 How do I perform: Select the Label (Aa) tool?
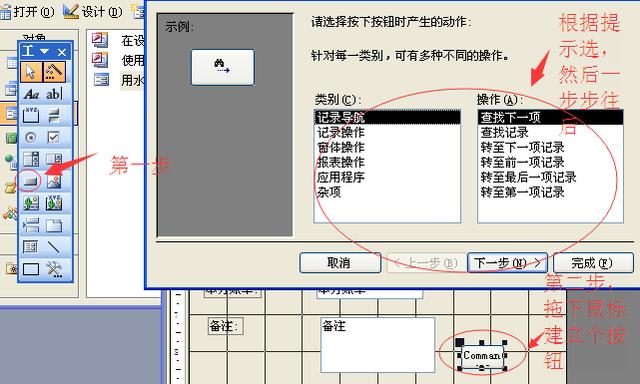[31, 94]
